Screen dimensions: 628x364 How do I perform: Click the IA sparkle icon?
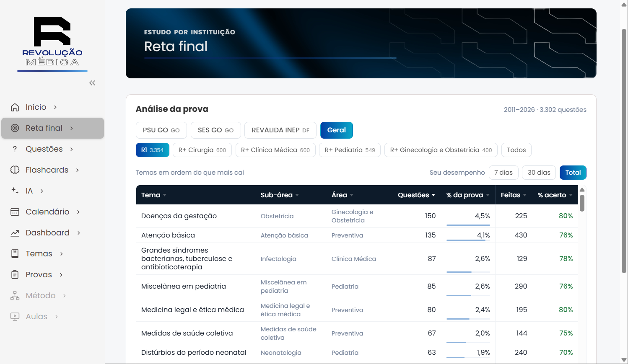point(15,191)
